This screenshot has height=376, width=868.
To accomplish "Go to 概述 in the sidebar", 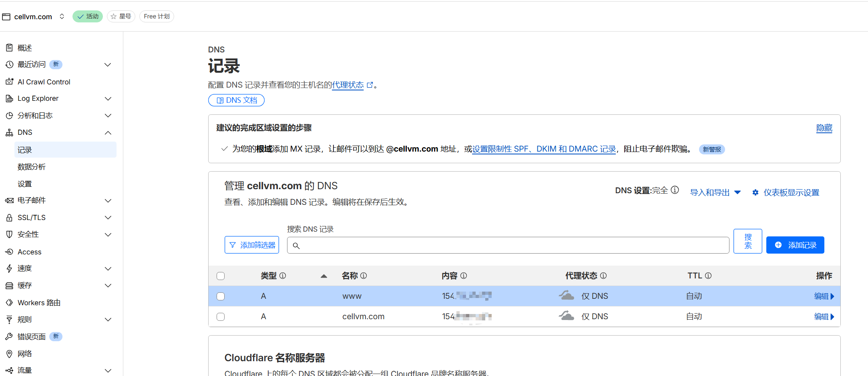I will tap(24, 48).
